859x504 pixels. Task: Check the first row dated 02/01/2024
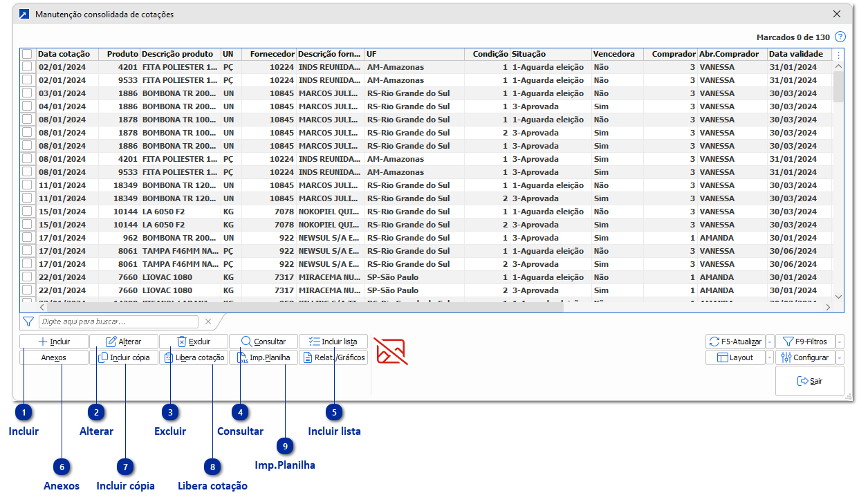pyautogui.click(x=27, y=67)
